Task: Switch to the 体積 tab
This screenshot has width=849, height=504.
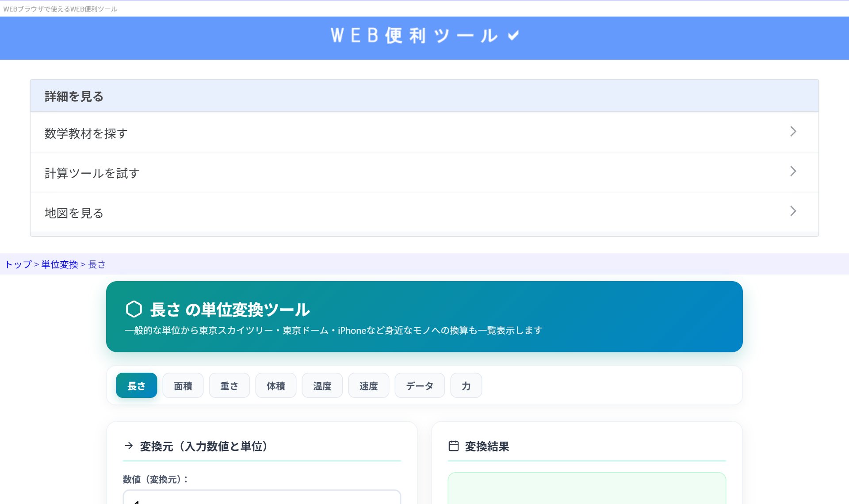Action: [276, 386]
